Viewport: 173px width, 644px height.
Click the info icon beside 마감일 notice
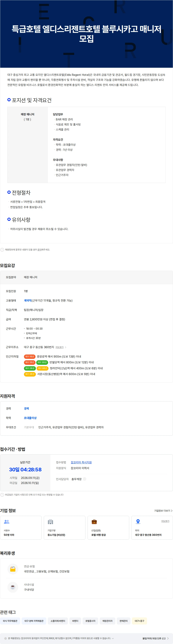coord(2,494)
